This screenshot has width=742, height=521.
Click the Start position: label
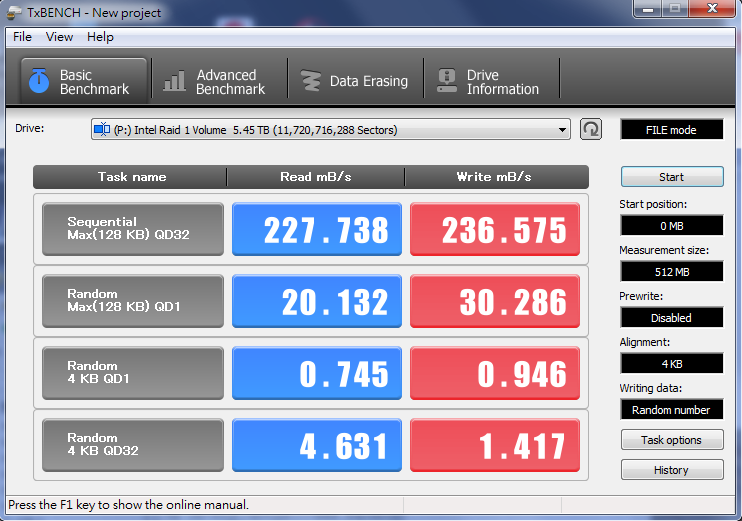[x=653, y=204]
